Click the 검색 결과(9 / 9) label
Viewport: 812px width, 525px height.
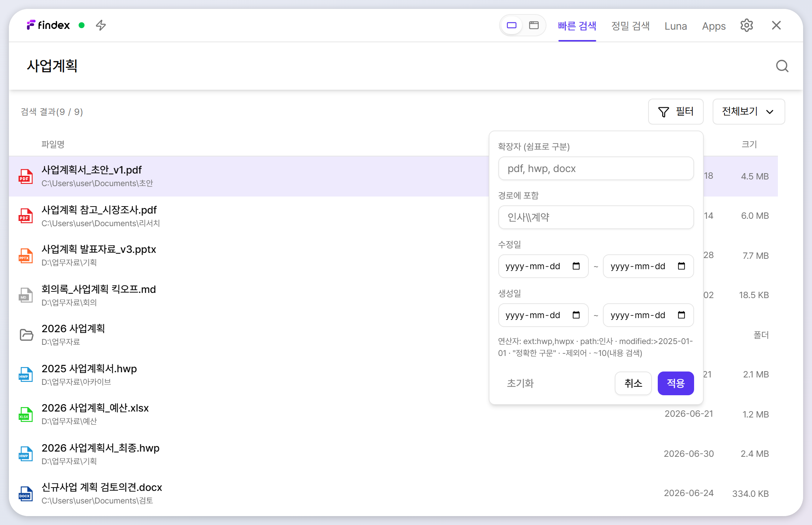tap(52, 112)
